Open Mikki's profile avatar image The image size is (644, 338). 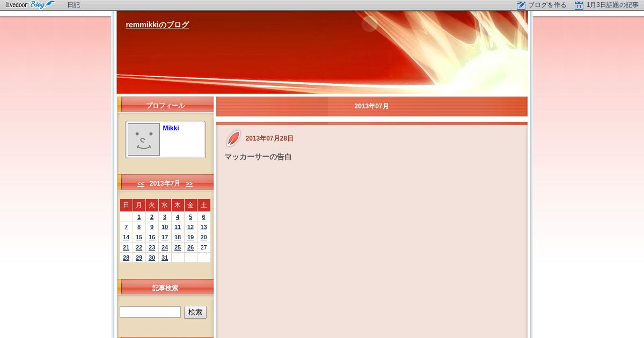click(x=144, y=139)
